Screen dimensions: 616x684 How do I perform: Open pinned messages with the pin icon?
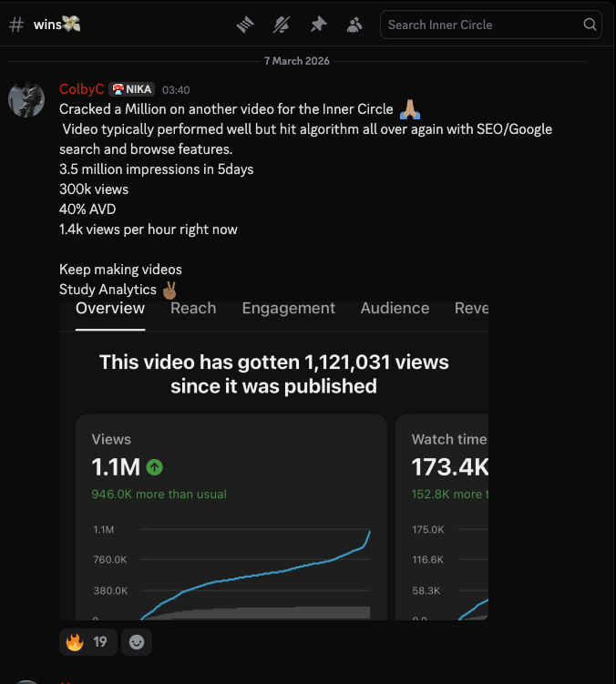[318, 25]
